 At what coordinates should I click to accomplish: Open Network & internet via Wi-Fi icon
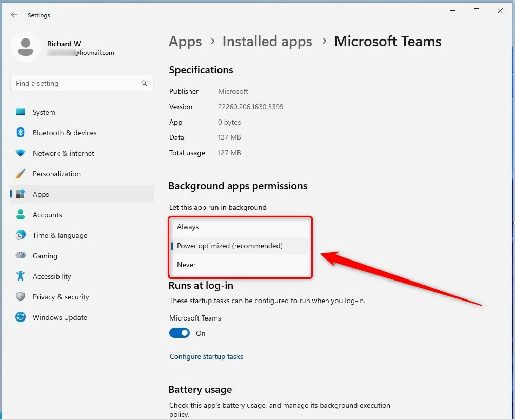tap(21, 153)
